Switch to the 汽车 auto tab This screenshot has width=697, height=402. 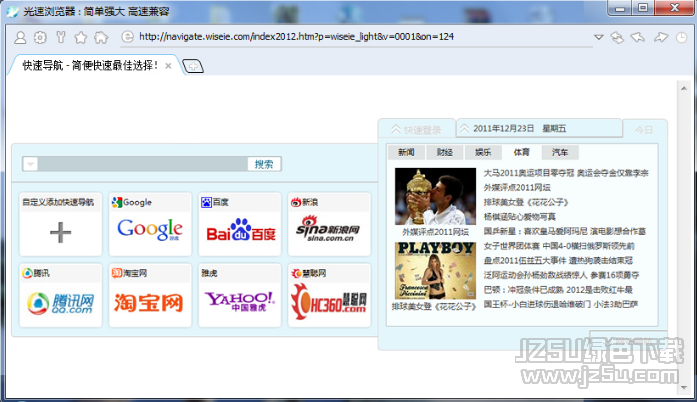point(560,153)
